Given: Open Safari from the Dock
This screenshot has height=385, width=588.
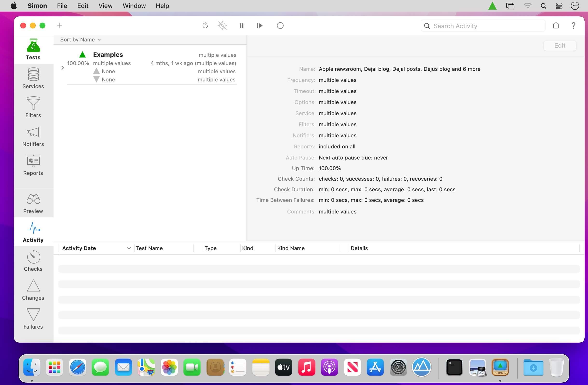Looking at the screenshot, I should click(x=78, y=367).
